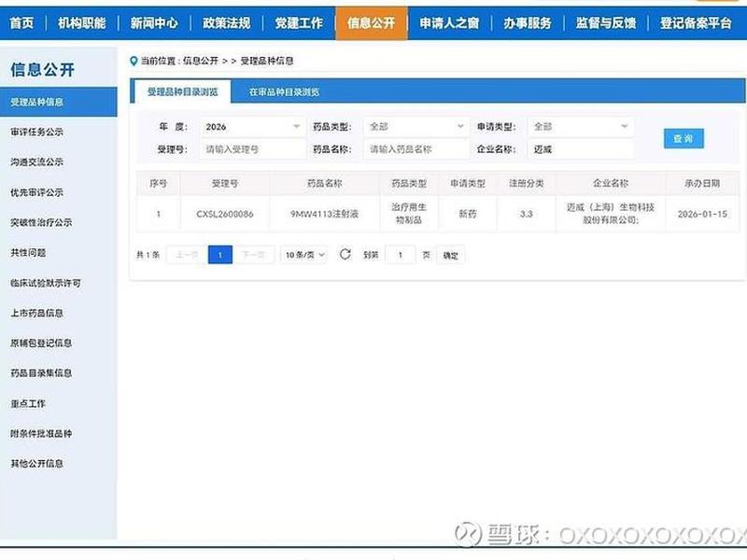Click the 受理号 column header
Image resolution: width=747 pixels, height=560 pixels.
[x=225, y=183]
